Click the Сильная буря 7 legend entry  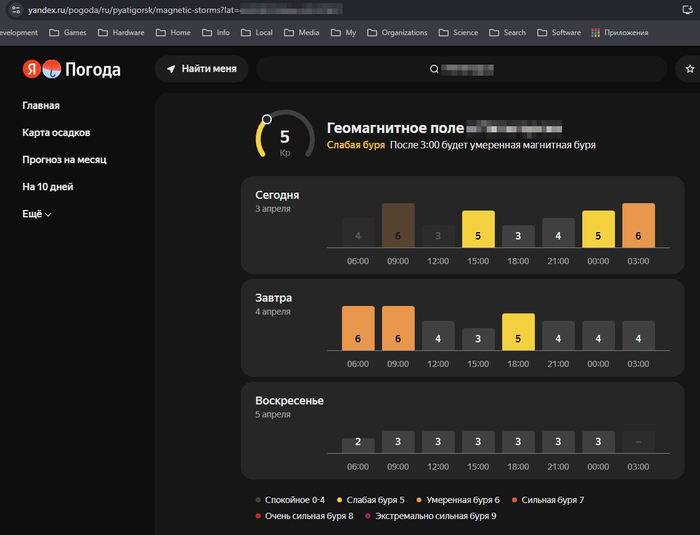[548, 500]
